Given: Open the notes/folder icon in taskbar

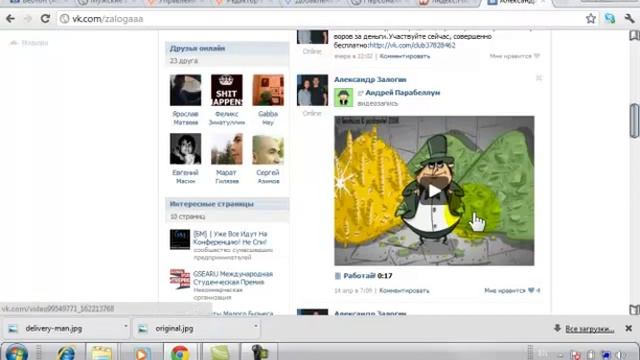Looking at the screenshot, I should pyautogui.click(x=101, y=353).
